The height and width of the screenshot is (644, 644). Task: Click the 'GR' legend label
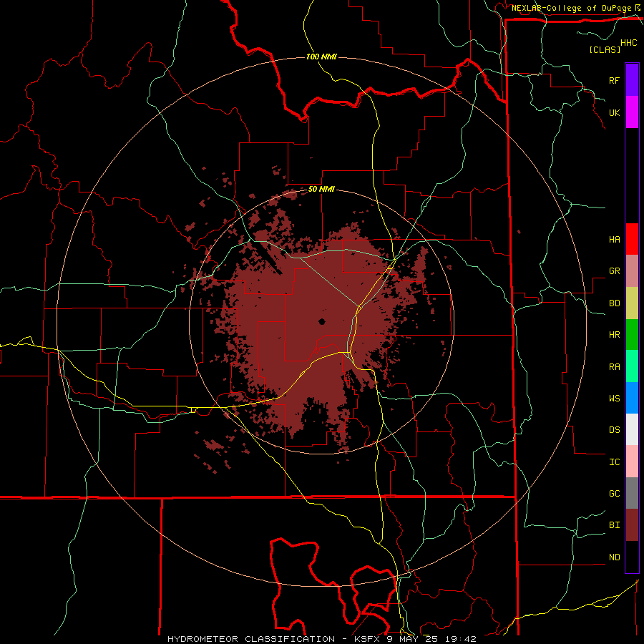tap(614, 271)
